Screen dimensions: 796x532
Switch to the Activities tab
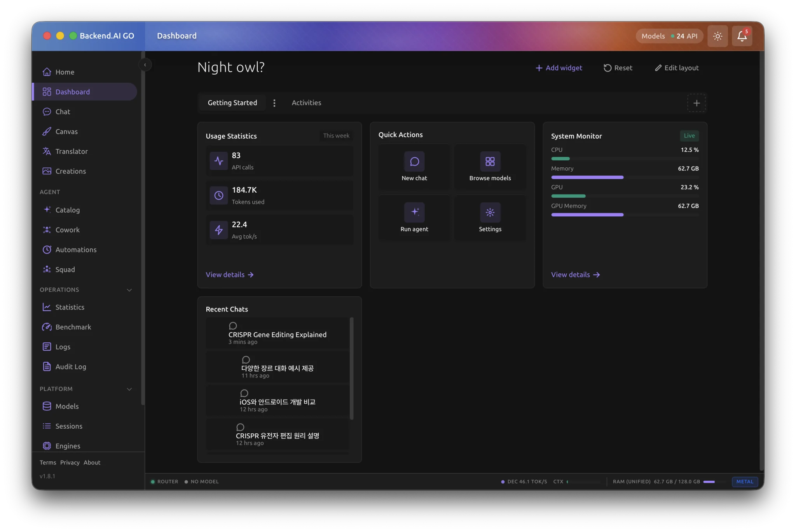pyautogui.click(x=306, y=103)
